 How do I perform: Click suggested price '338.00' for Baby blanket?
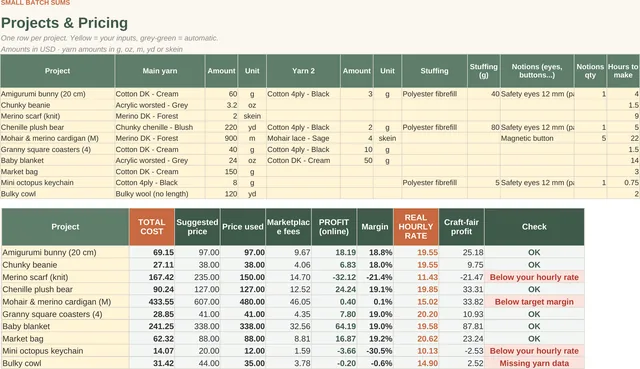tap(198, 327)
